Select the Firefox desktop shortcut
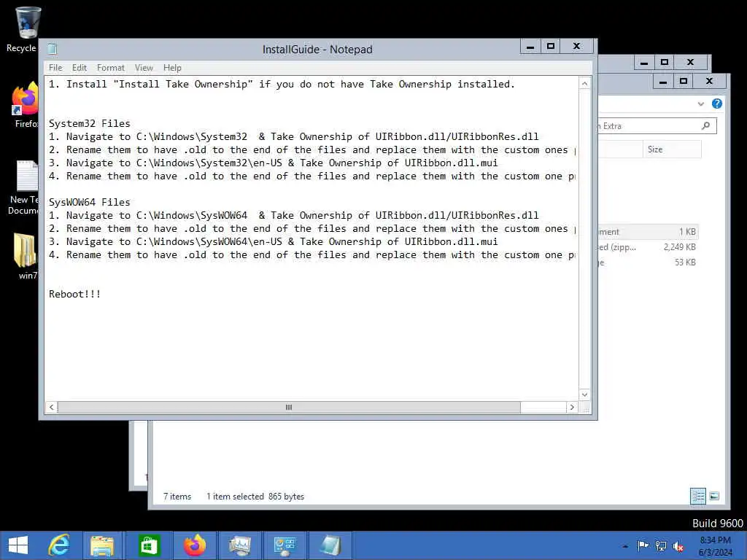The width and height of the screenshot is (747, 560). 25,105
